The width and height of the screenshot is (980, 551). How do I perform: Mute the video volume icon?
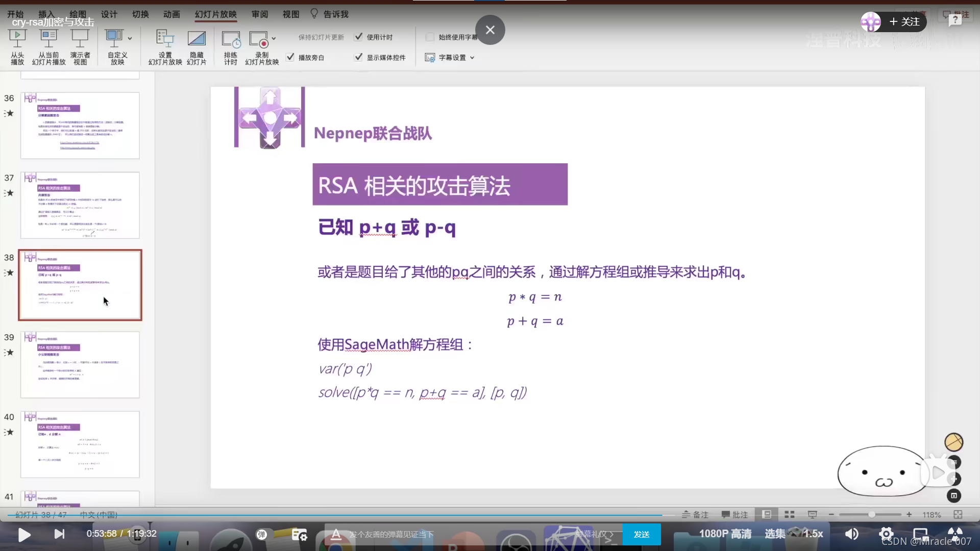(x=851, y=534)
